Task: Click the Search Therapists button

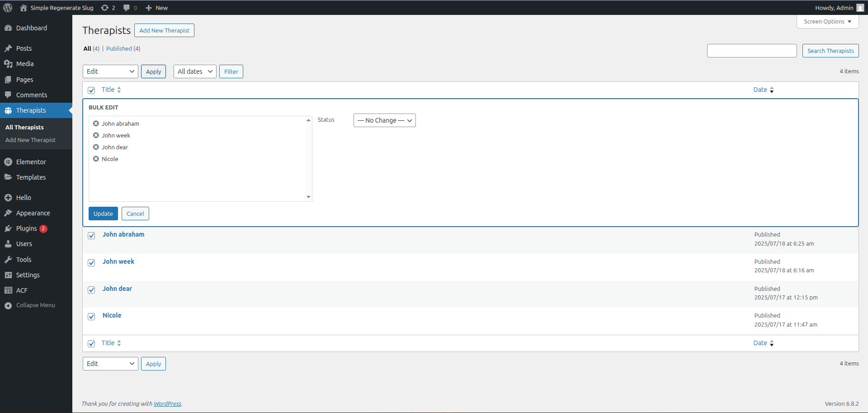Action: coord(830,51)
